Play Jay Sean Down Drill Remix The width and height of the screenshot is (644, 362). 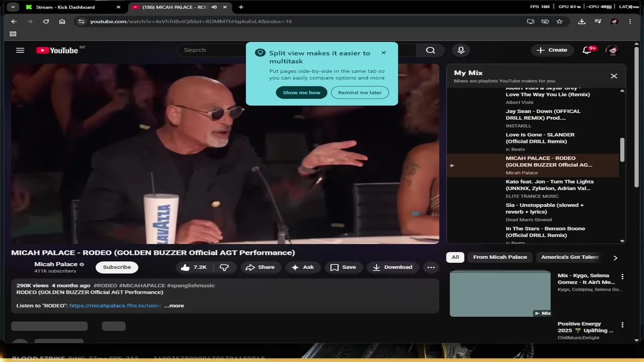pos(533,119)
